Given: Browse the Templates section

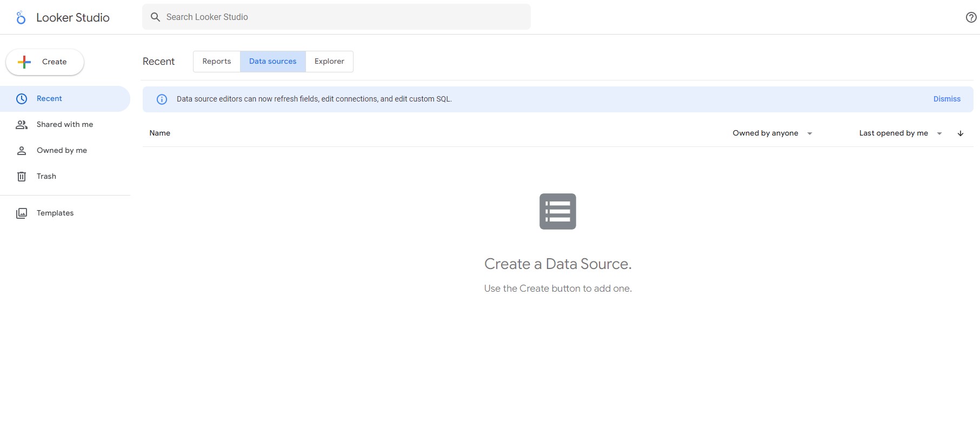Looking at the screenshot, I should 65,213.
